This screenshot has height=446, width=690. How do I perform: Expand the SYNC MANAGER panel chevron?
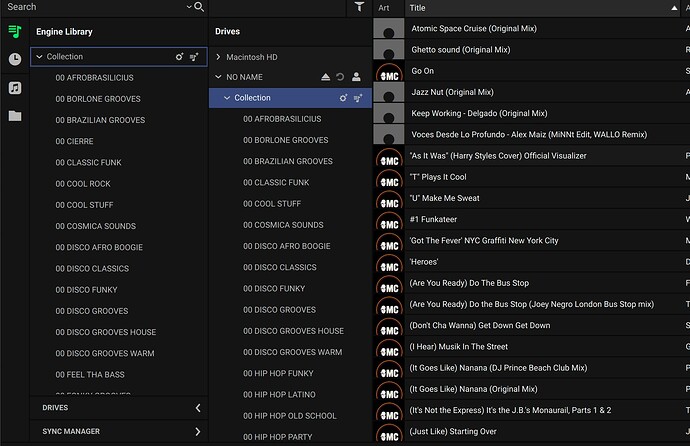pos(198,431)
